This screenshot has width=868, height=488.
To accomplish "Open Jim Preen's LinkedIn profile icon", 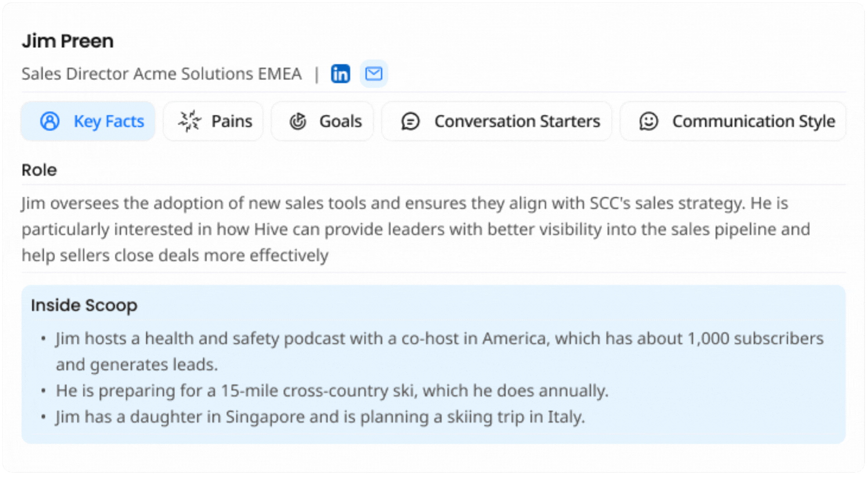I will pos(340,74).
